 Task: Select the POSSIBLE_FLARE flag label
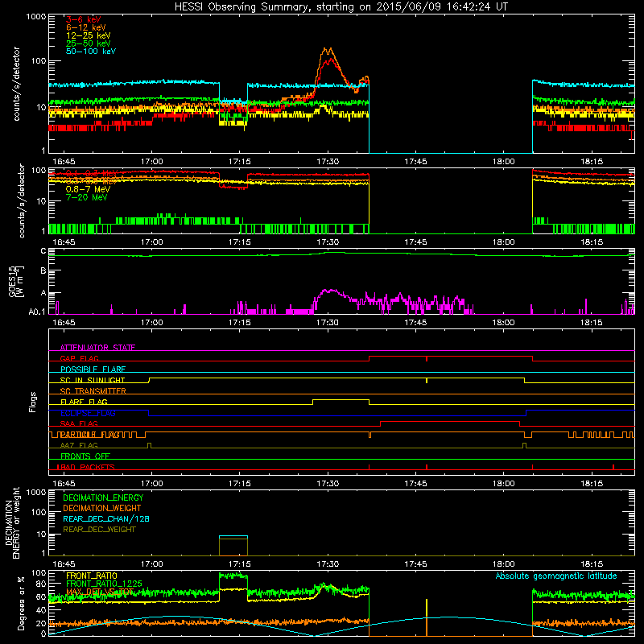93,369
